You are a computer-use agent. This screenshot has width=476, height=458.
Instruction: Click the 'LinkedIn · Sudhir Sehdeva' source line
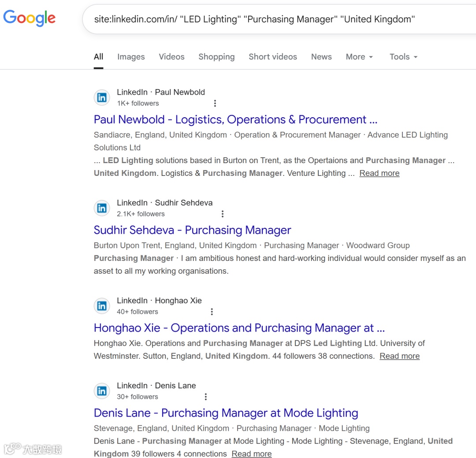coord(165,203)
